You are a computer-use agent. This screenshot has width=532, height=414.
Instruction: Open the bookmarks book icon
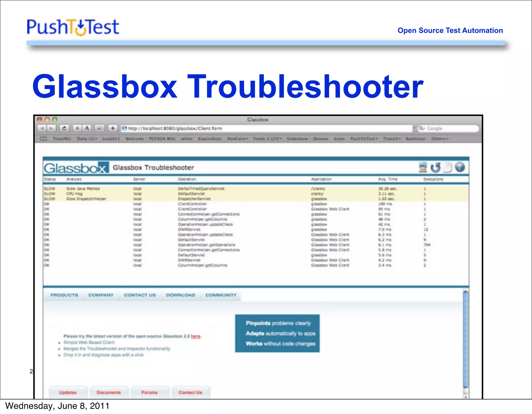point(43,139)
